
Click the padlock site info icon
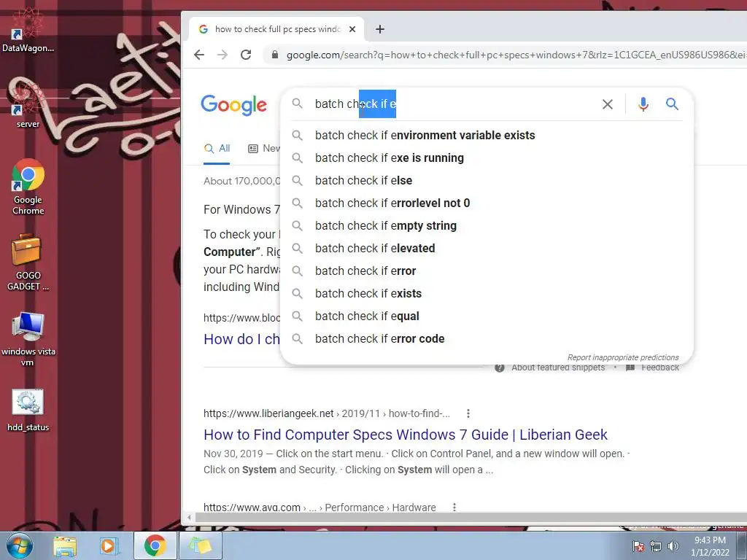(275, 55)
